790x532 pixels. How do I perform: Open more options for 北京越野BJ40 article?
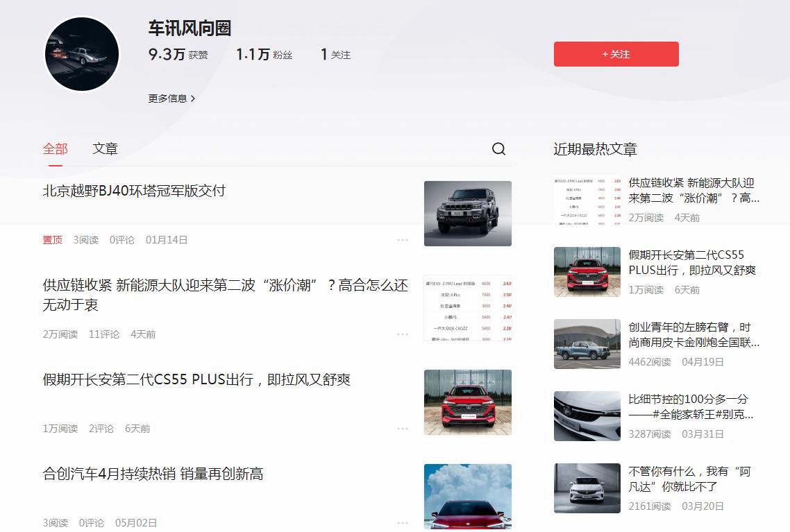click(x=402, y=240)
